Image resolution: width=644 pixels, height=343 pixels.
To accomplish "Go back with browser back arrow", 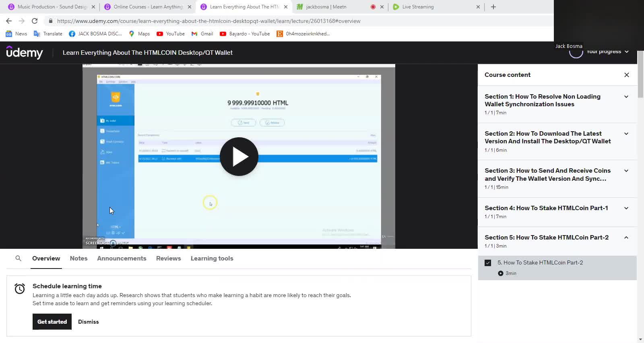I will pos(9,21).
